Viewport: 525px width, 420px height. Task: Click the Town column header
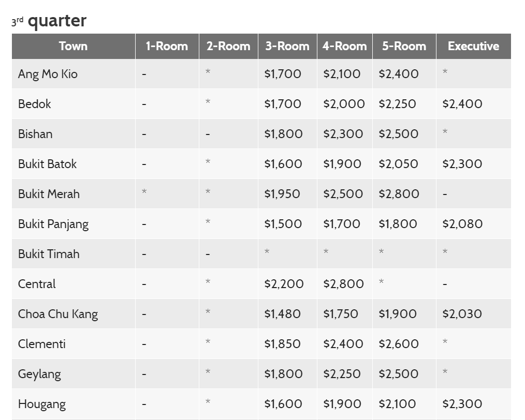(x=73, y=46)
